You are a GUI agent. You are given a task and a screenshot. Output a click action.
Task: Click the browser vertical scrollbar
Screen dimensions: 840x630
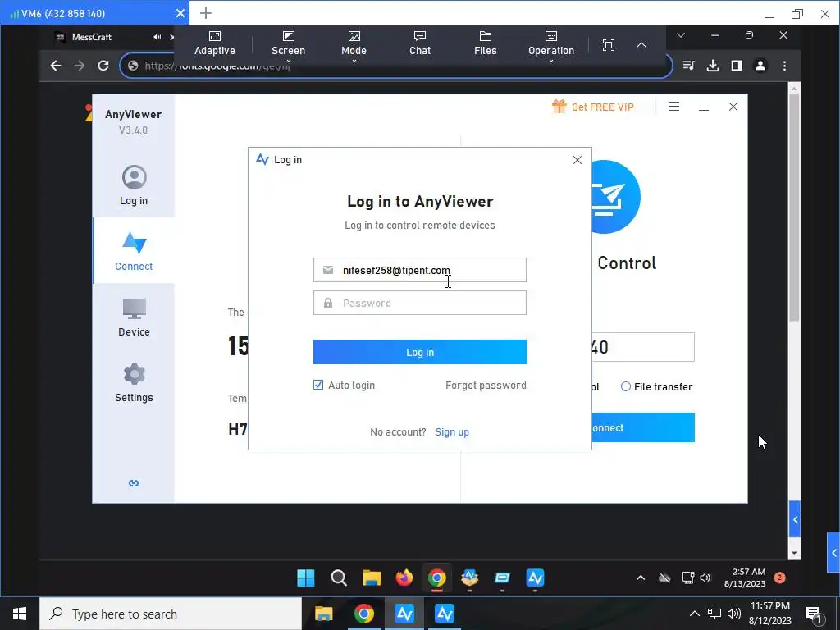794,209
